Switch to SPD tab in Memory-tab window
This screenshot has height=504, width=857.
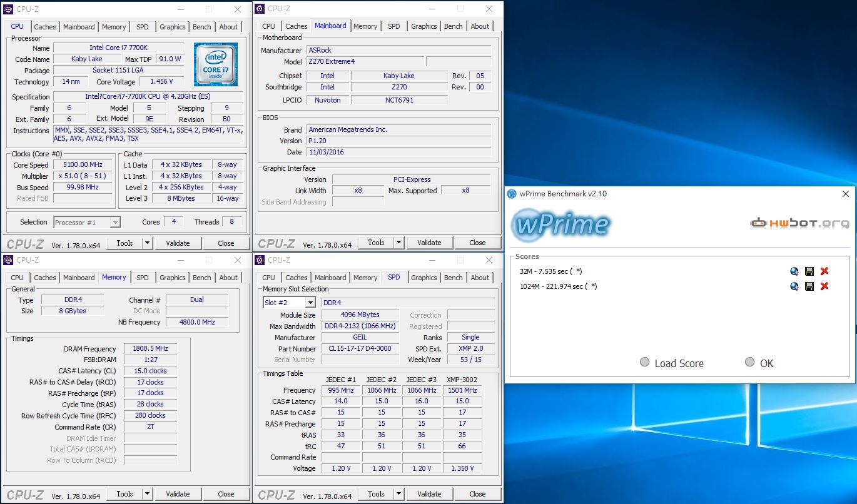point(143,278)
